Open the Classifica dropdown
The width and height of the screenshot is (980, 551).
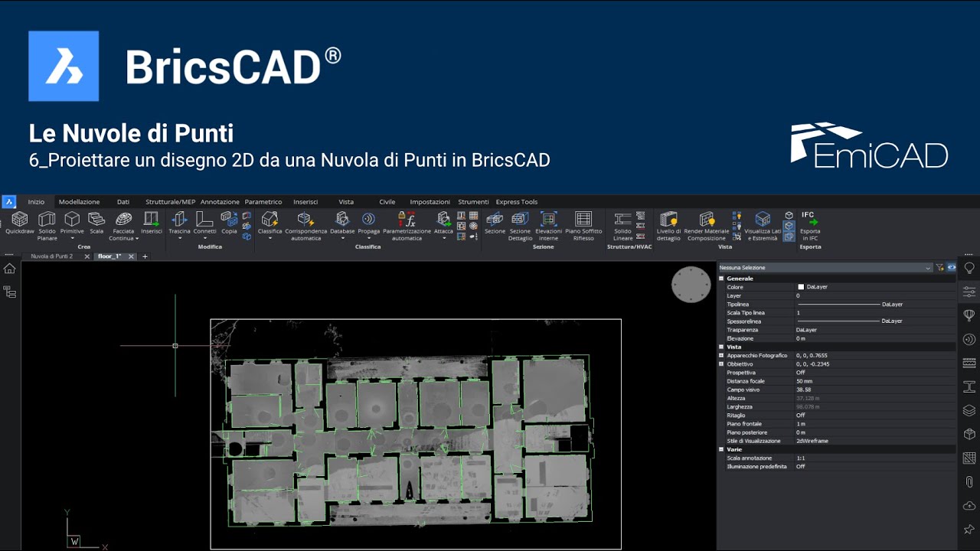[269, 238]
